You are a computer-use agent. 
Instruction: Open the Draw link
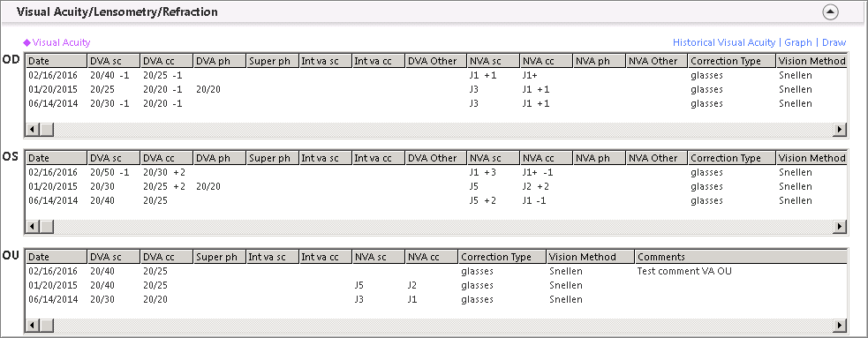click(x=834, y=42)
